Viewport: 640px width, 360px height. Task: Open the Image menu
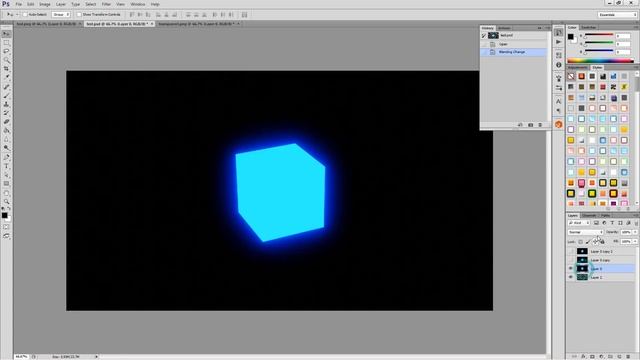click(44, 4)
